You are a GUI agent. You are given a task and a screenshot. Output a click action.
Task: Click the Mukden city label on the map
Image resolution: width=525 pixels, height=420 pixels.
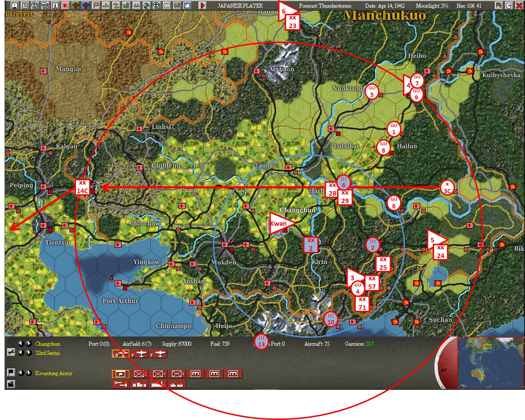pyautogui.click(x=224, y=262)
